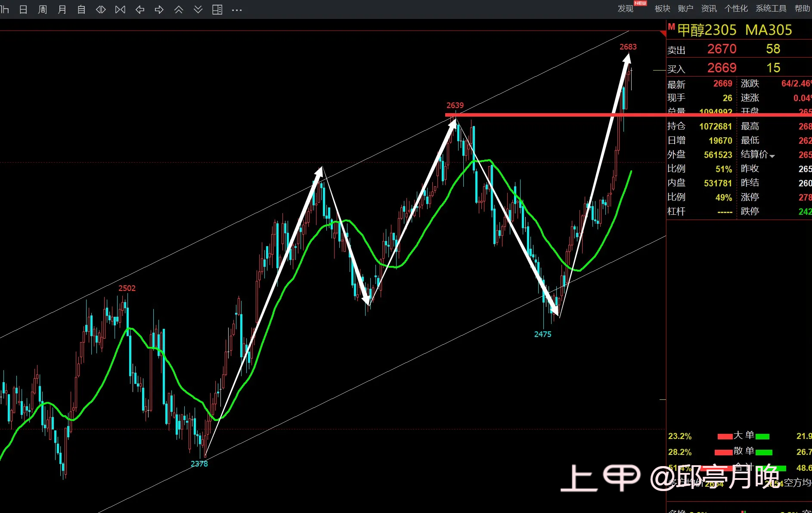Click the buy price 2669 in 买入 row
Image resolution: width=812 pixels, height=513 pixels.
(x=722, y=68)
